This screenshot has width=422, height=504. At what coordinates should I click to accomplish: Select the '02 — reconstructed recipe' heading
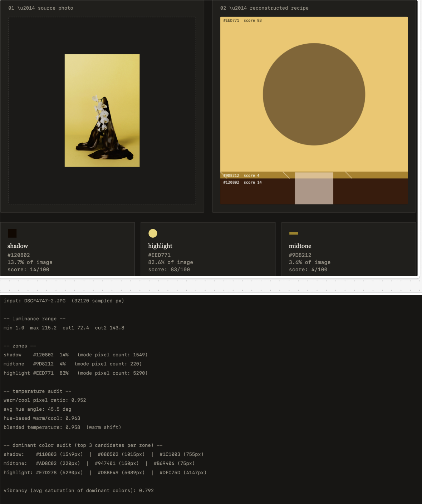click(264, 8)
